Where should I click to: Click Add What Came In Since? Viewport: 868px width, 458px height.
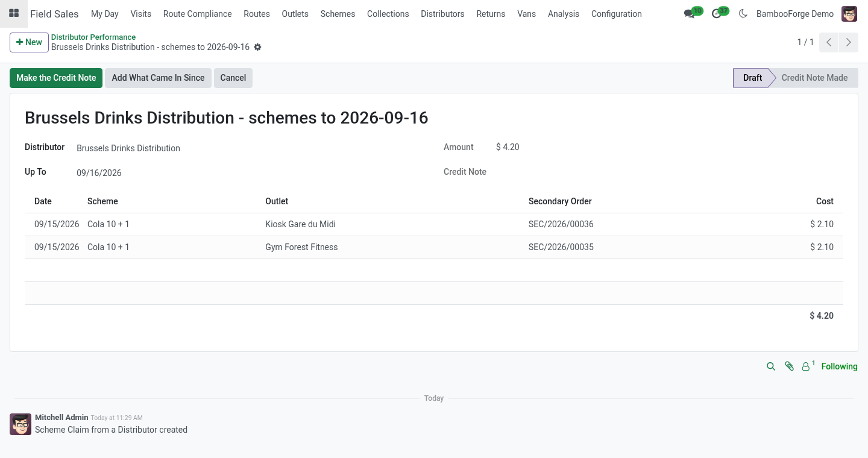tap(158, 78)
